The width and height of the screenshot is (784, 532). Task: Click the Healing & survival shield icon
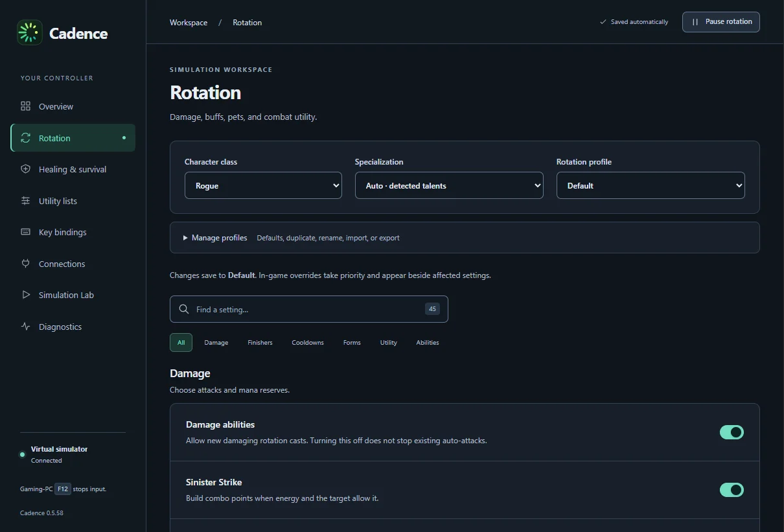point(26,169)
